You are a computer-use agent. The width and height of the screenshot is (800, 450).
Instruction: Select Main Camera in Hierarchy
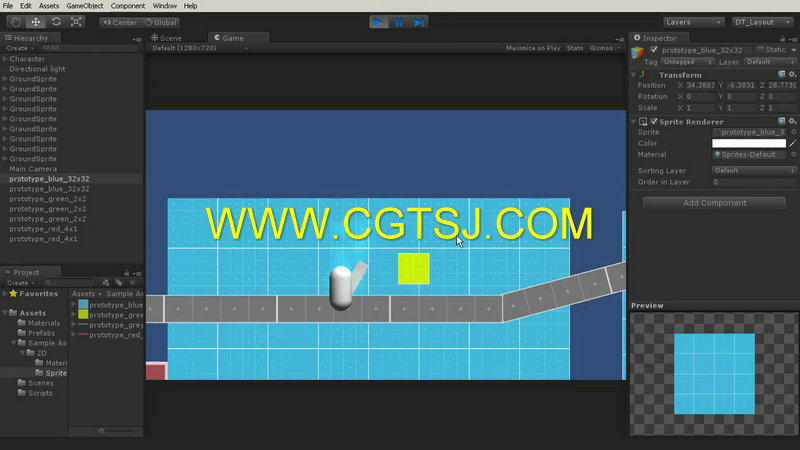[33, 169]
